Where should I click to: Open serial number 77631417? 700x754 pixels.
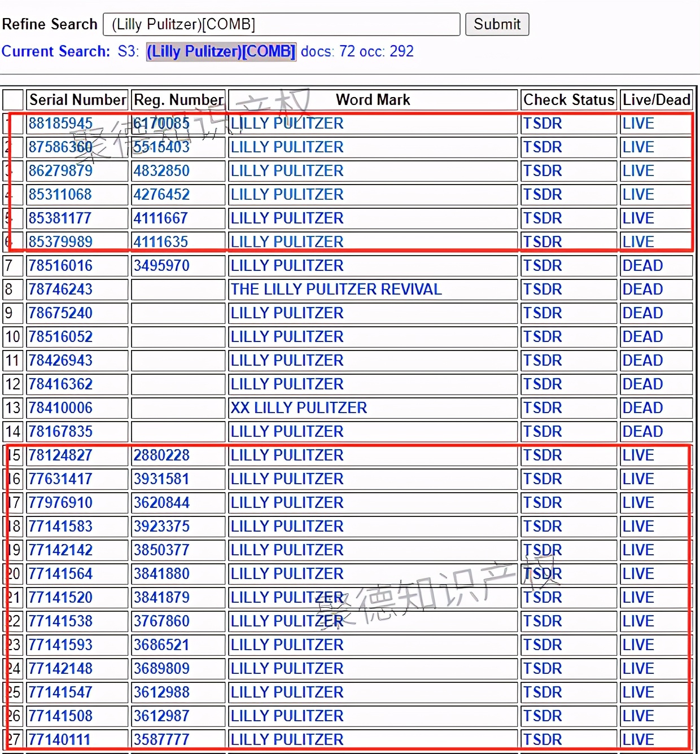(x=60, y=479)
